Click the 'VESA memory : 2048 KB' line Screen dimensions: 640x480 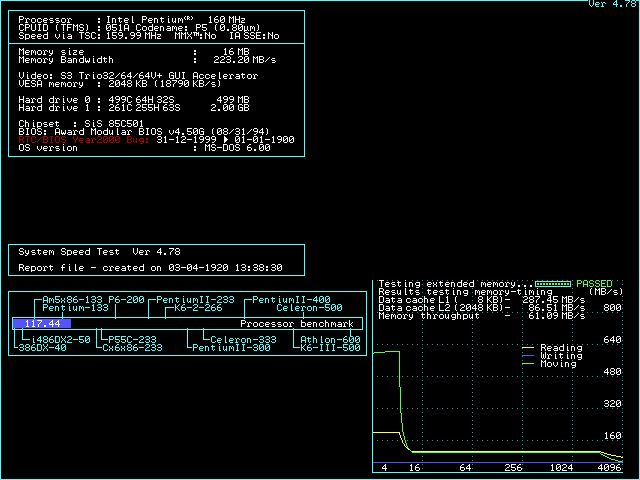tap(120, 84)
